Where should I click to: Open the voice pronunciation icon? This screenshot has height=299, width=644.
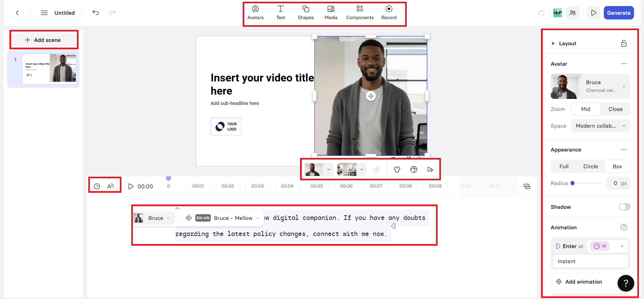(x=111, y=186)
